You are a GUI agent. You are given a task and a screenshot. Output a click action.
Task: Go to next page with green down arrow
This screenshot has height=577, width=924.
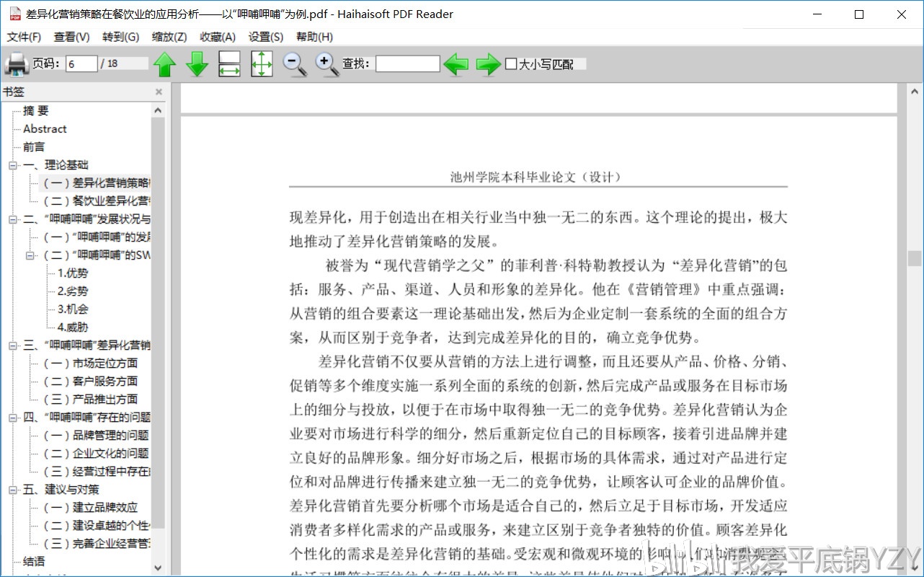(x=197, y=64)
